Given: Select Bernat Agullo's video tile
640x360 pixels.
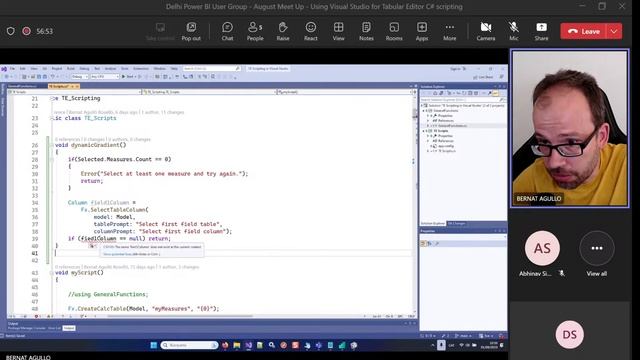Looking at the screenshot, I should point(570,128).
